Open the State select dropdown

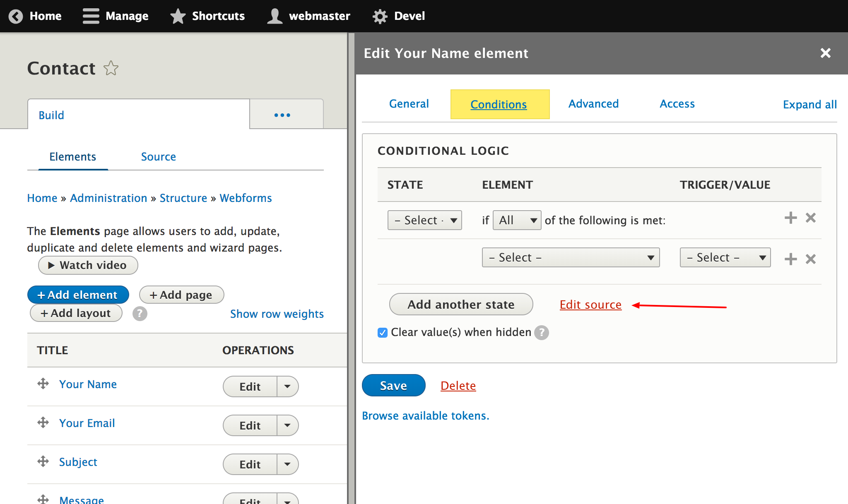tap(424, 220)
